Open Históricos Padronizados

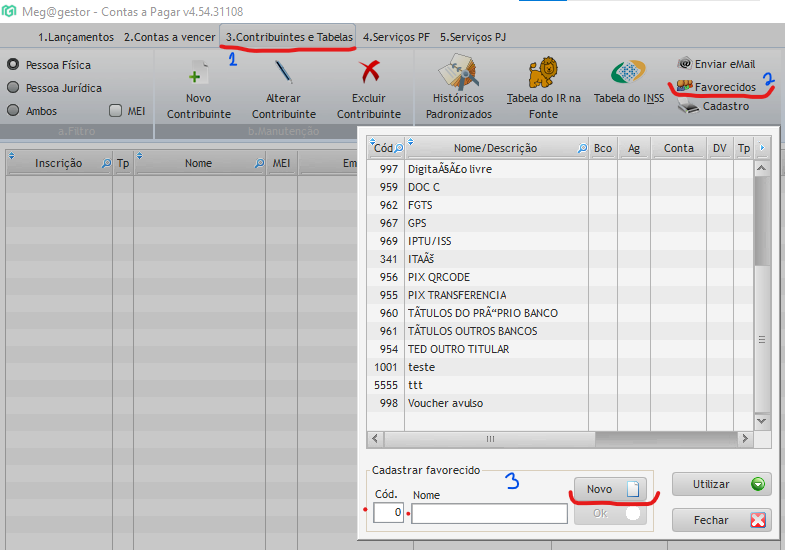tap(458, 73)
